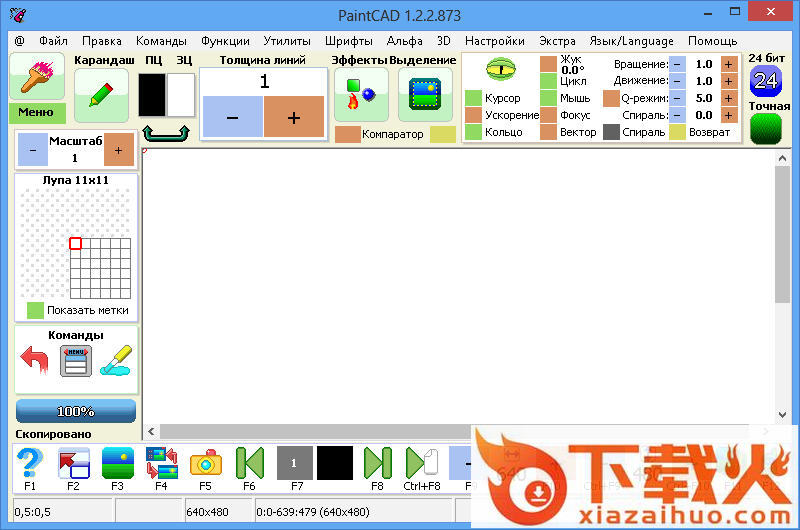The width and height of the screenshot is (800, 530).
Task: Select the white background color swatch
Action: (x=181, y=95)
